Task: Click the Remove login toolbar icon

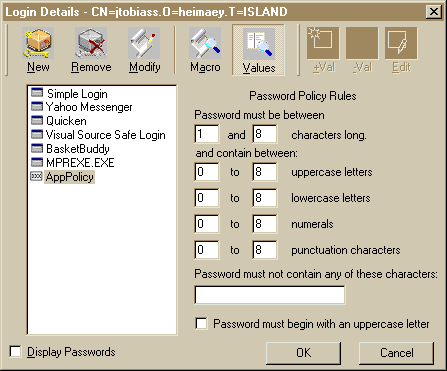Action: coord(91,43)
